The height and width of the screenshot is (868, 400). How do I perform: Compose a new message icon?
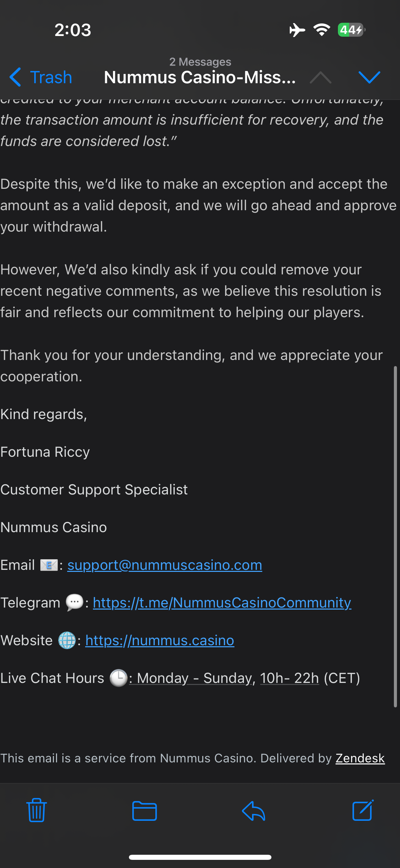coord(363,810)
